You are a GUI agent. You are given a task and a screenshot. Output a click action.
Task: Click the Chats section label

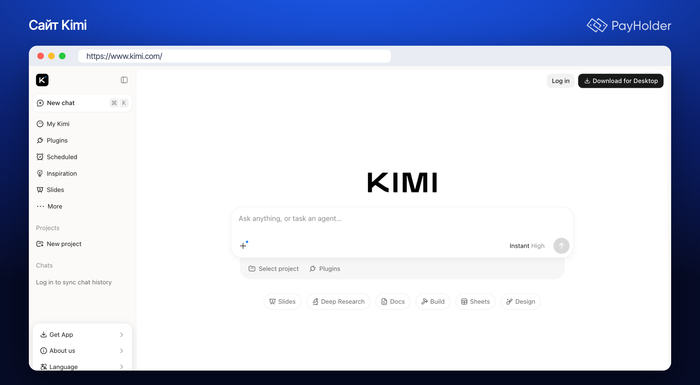point(44,265)
